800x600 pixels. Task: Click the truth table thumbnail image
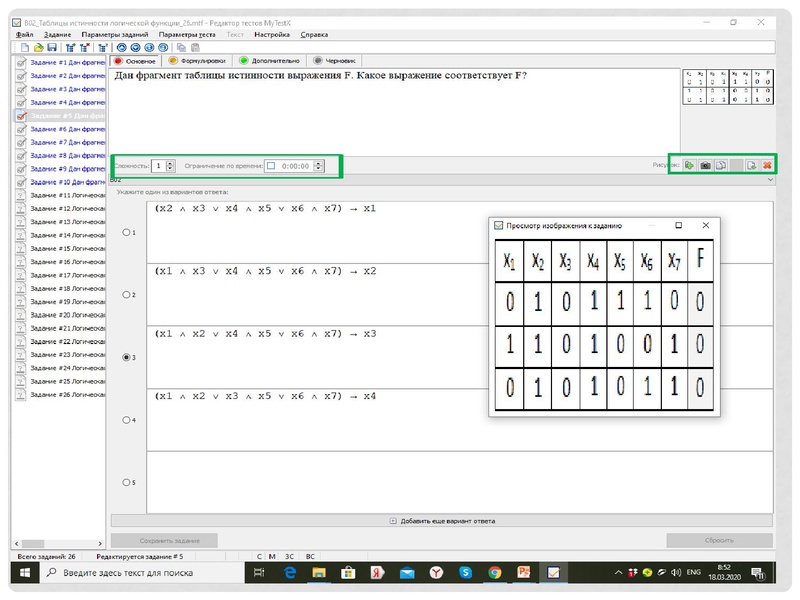(727, 87)
